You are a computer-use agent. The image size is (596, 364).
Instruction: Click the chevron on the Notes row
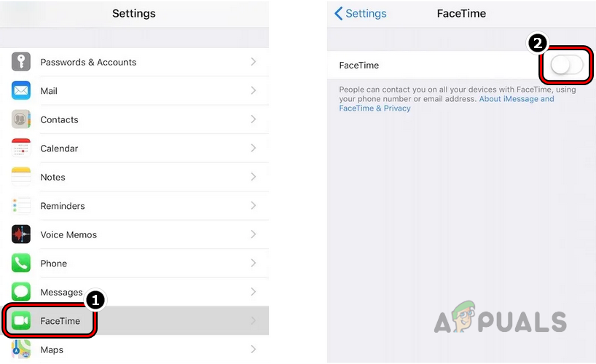coord(254,177)
